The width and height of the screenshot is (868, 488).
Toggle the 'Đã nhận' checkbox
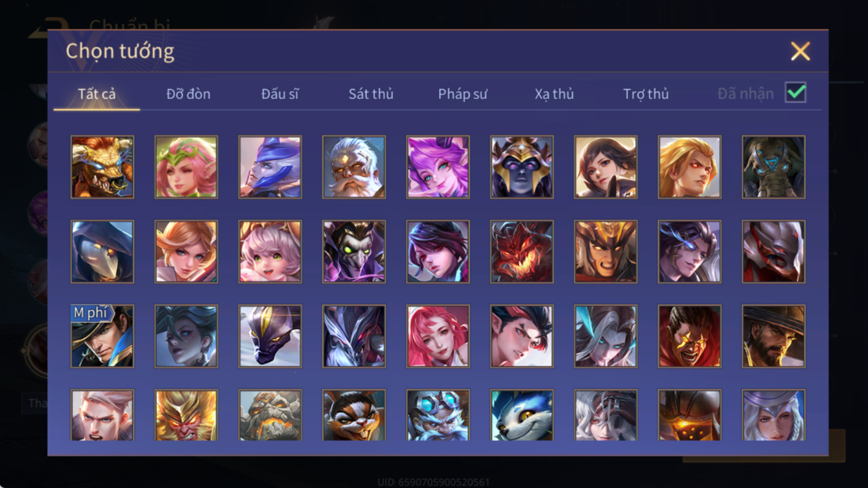[x=795, y=93]
